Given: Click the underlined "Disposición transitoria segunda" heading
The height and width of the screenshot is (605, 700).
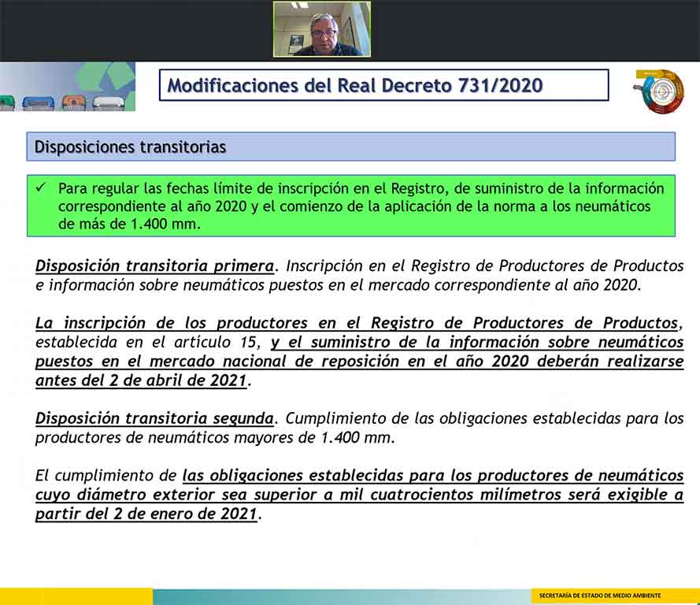Looking at the screenshot, I should pyautogui.click(x=154, y=418).
